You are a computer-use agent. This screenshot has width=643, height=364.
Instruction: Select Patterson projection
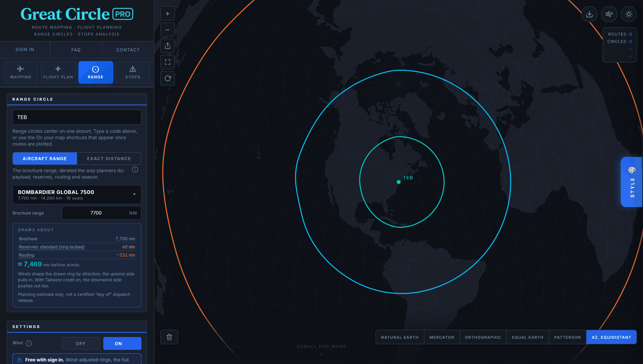(567, 337)
